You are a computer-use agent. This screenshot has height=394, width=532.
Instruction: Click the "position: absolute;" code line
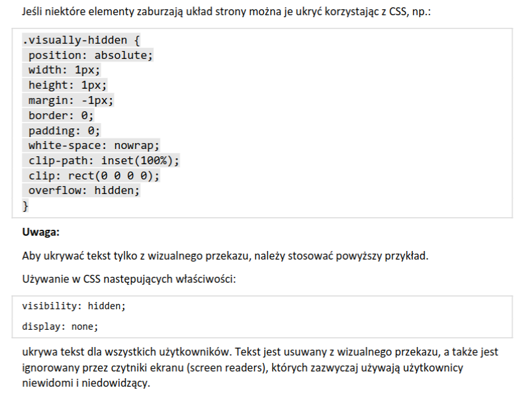click(91, 55)
